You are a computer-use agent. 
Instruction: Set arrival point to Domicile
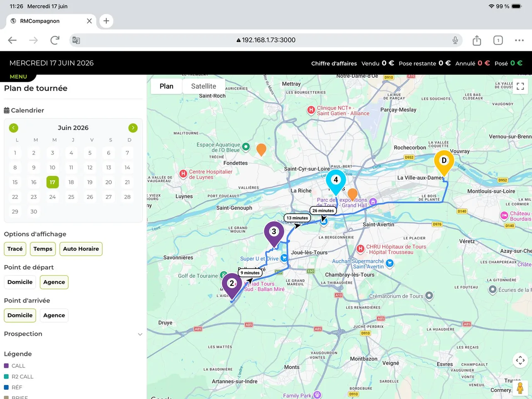tap(20, 315)
